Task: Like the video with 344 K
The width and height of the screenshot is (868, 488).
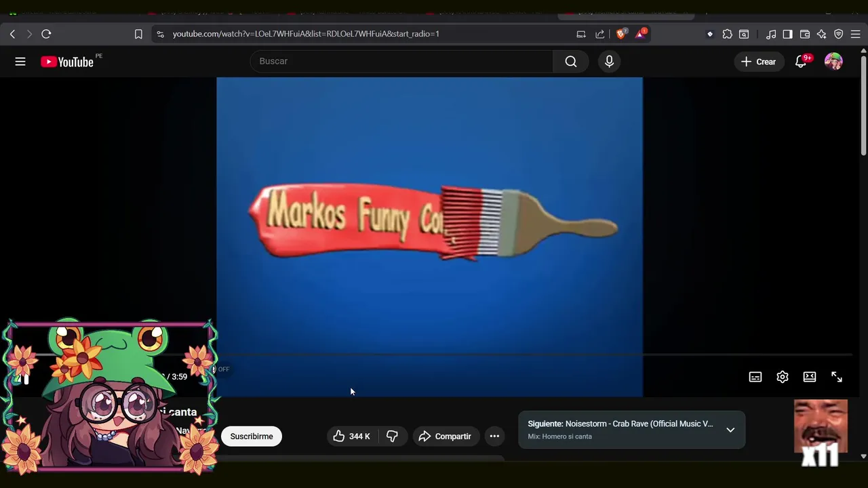Action: tap(351, 436)
